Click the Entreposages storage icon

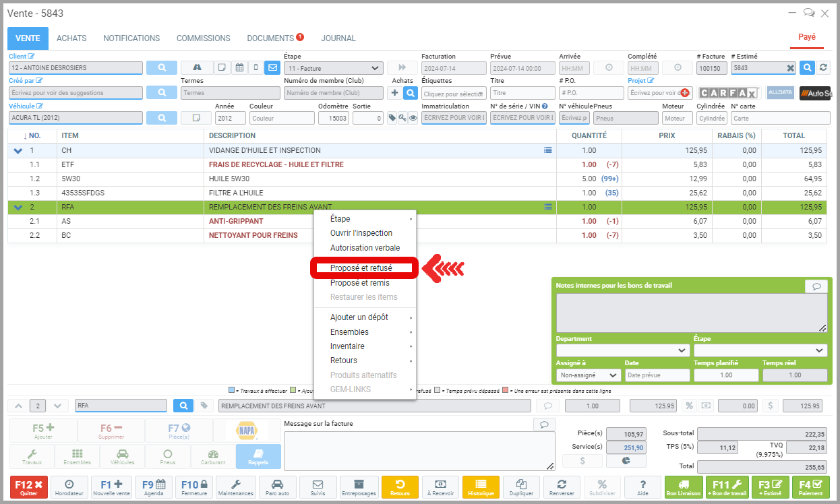tap(359, 487)
